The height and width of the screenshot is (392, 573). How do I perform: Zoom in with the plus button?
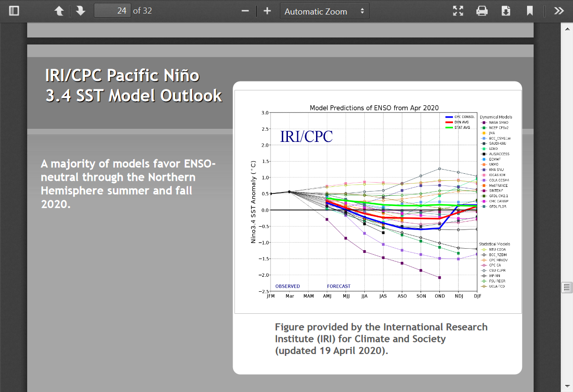267,11
